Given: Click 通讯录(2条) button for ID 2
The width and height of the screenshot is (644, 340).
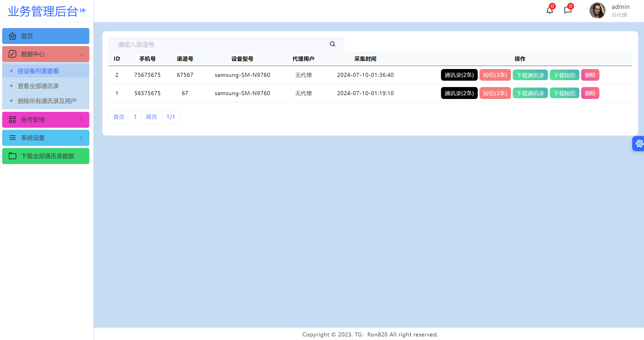Looking at the screenshot, I should tap(459, 75).
